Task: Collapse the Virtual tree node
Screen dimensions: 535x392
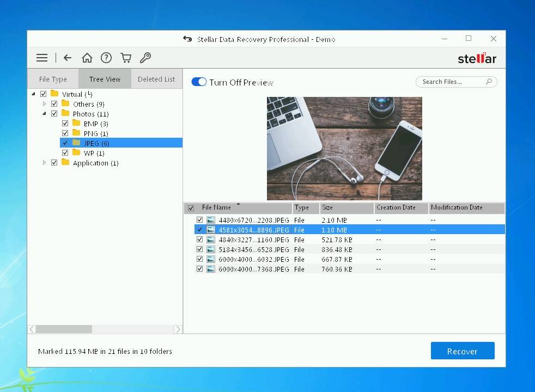Action: click(x=33, y=94)
